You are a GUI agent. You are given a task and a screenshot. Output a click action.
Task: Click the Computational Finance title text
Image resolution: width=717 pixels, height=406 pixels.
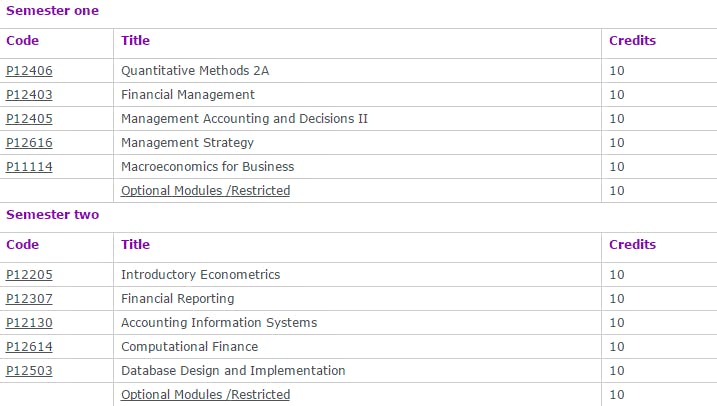[x=189, y=347]
